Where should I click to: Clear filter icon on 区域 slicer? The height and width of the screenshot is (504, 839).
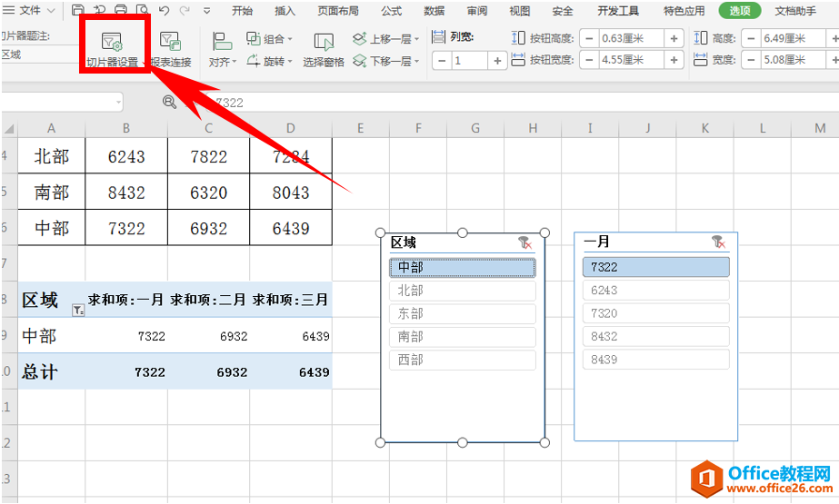click(x=525, y=243)
